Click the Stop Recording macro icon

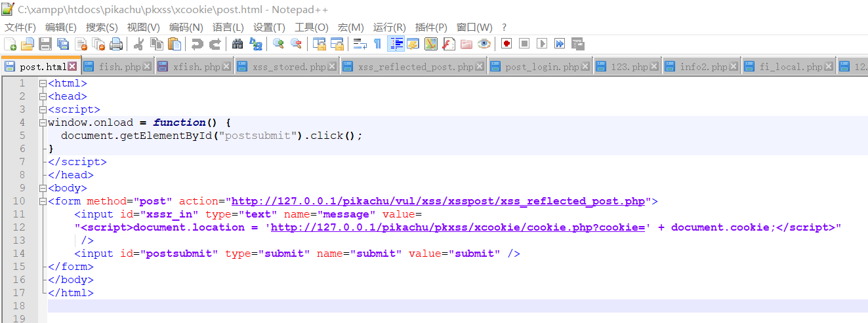[x=524, y=44]
